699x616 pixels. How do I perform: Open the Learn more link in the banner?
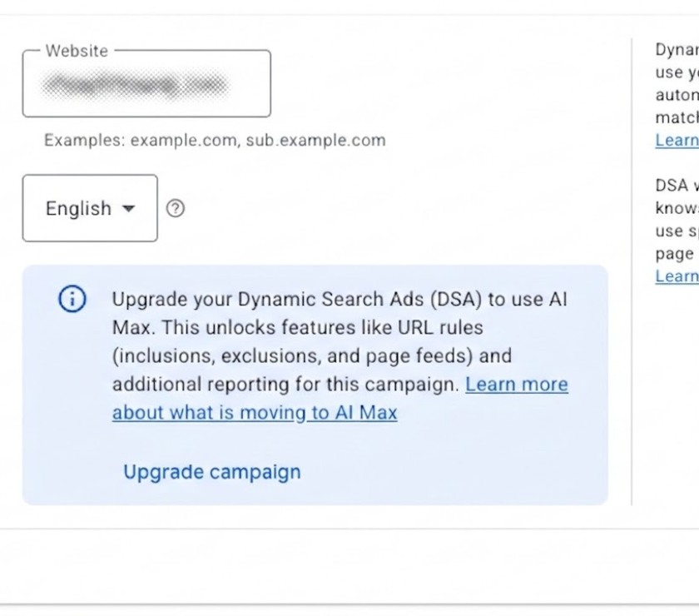pos(517,384)
